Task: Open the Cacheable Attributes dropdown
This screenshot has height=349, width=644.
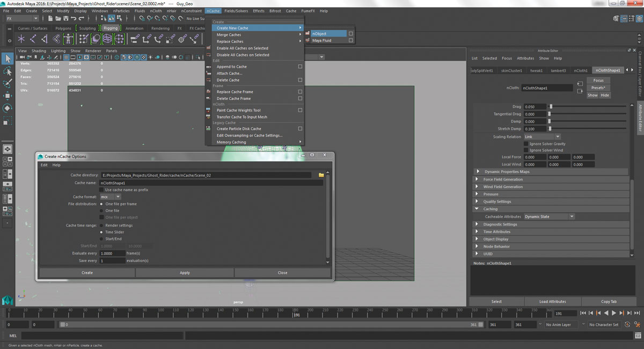Action: coord(549,216)
